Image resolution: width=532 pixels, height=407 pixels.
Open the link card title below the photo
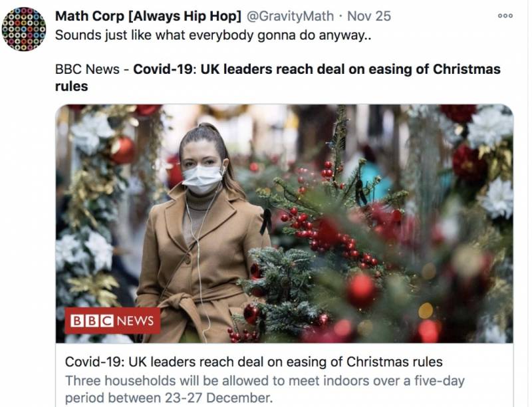(254, 362)
